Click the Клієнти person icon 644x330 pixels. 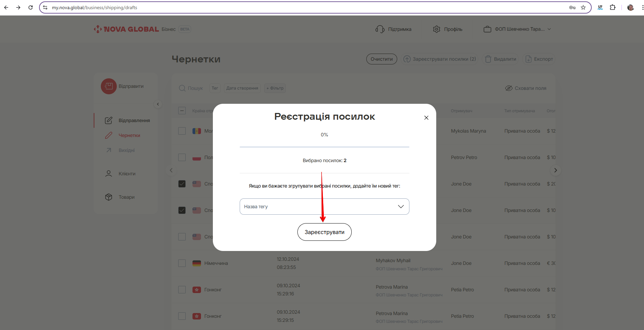click(109, 174)
